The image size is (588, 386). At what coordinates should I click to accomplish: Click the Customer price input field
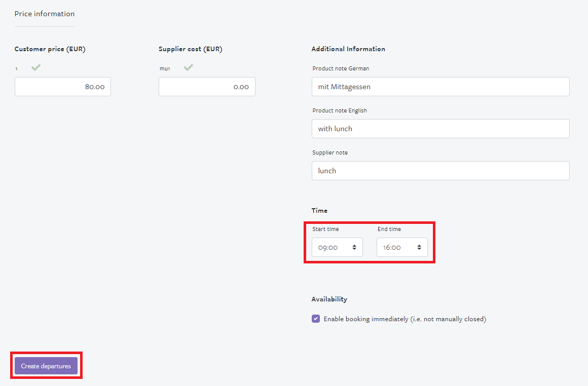tap(63, 87)
